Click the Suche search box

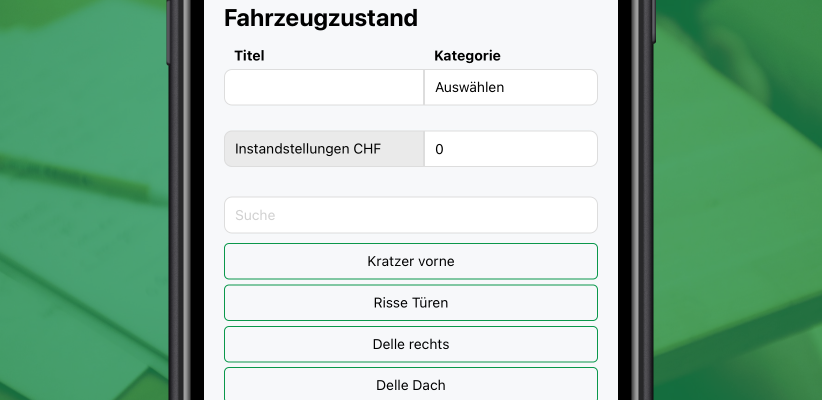pyautogui.click(x=410, y=215)
